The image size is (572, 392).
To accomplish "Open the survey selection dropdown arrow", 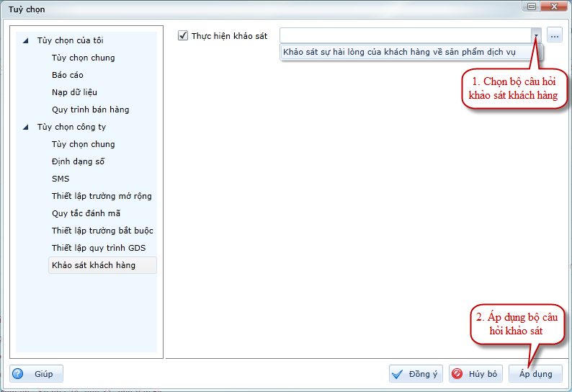I will [x=536, y=35].
